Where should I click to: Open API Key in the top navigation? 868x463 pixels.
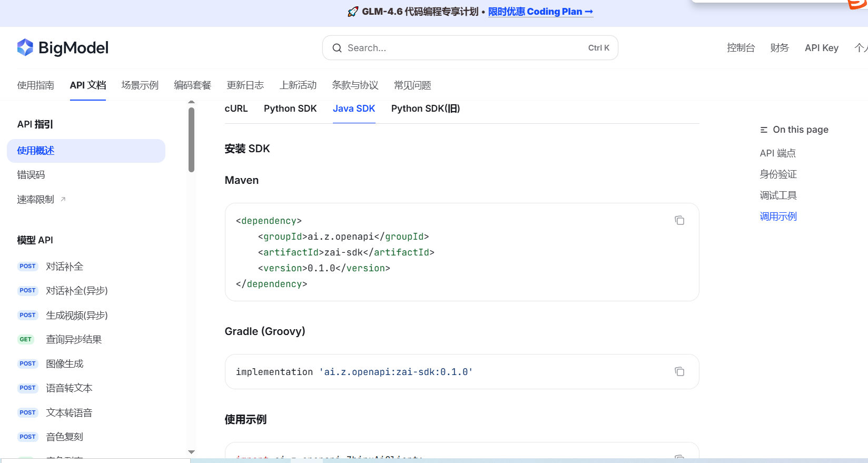pos(822,48)
